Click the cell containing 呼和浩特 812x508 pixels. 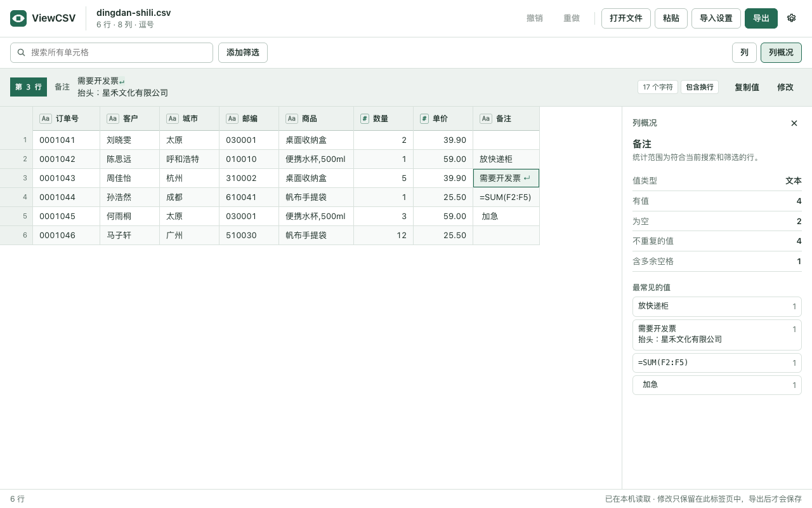(x=189, y=159)
